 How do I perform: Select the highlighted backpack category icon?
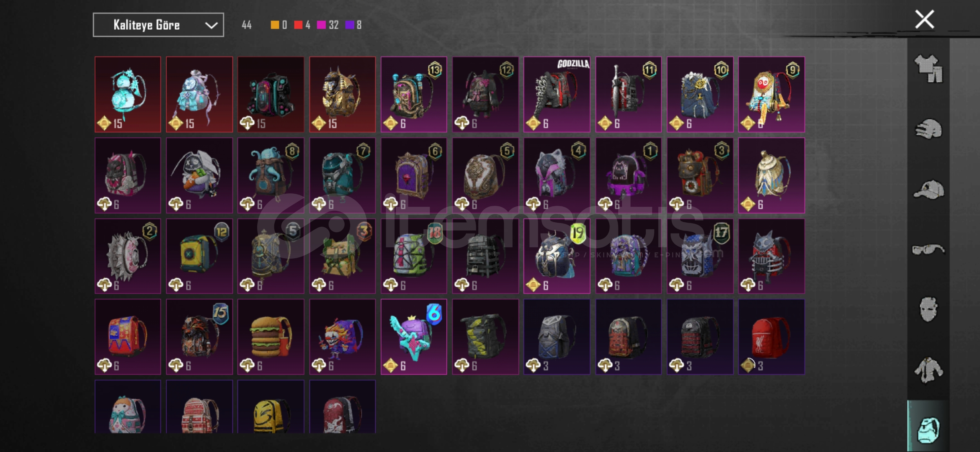coord(928,429)
